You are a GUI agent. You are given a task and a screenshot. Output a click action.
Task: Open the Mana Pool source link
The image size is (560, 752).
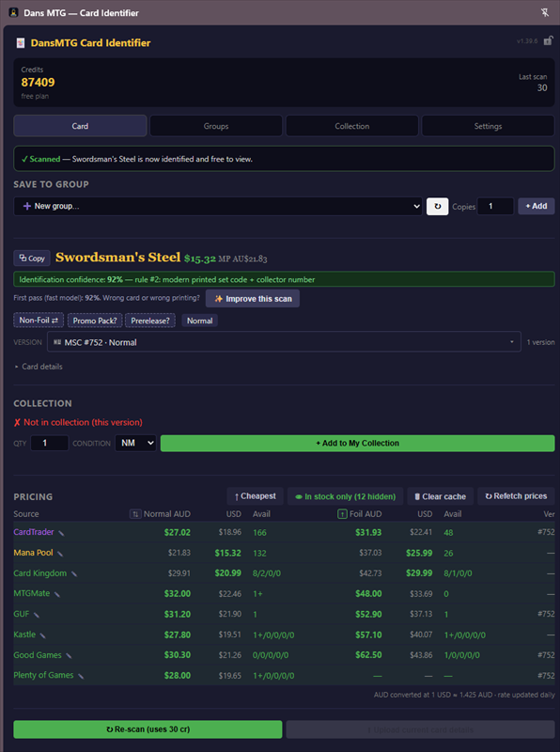click(33, 553)
